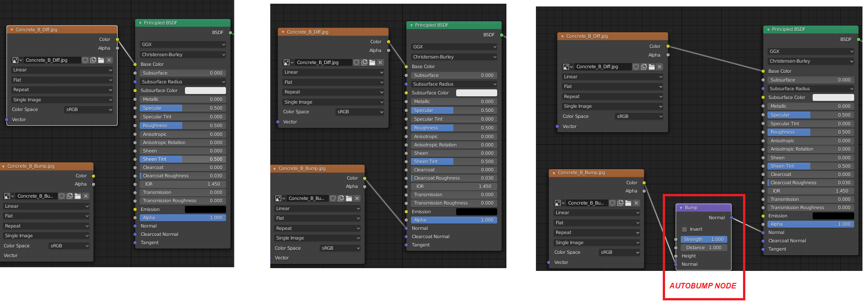
Task: Click green BSDF output socket in the right screenshot
Action: click(x=858, y=40)
